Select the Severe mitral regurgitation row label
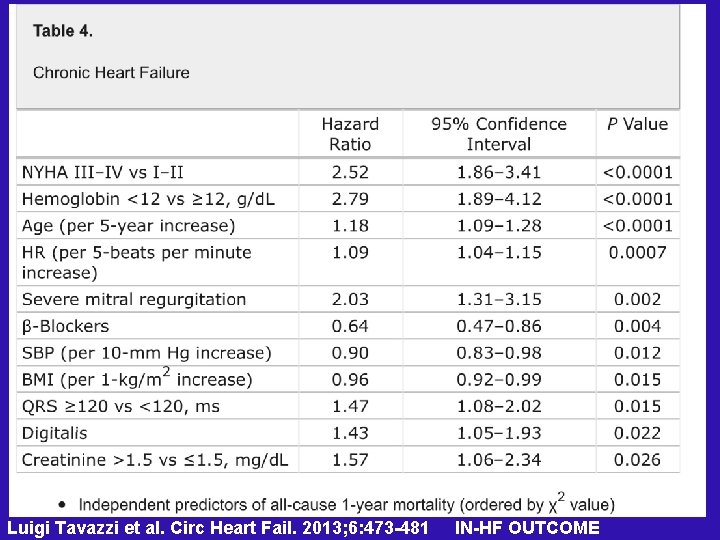The height and width of the screenshot is (540, 720). 133,299
